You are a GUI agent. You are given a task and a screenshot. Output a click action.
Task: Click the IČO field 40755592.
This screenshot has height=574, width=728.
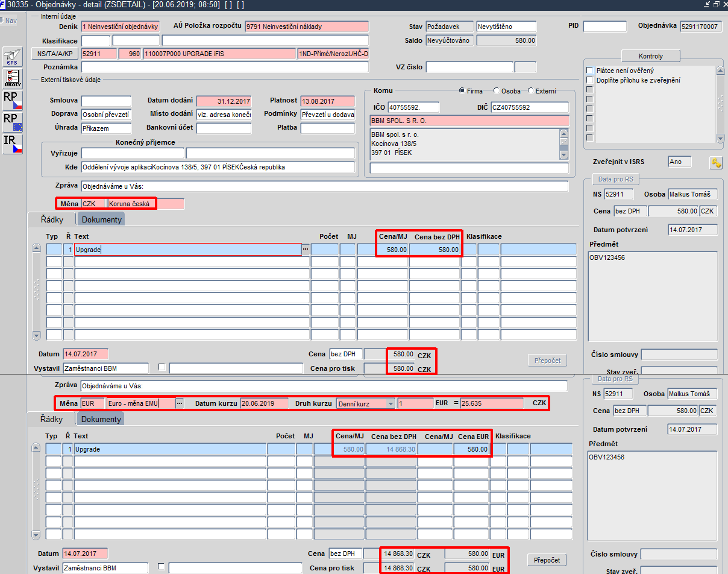click(413, 107)
